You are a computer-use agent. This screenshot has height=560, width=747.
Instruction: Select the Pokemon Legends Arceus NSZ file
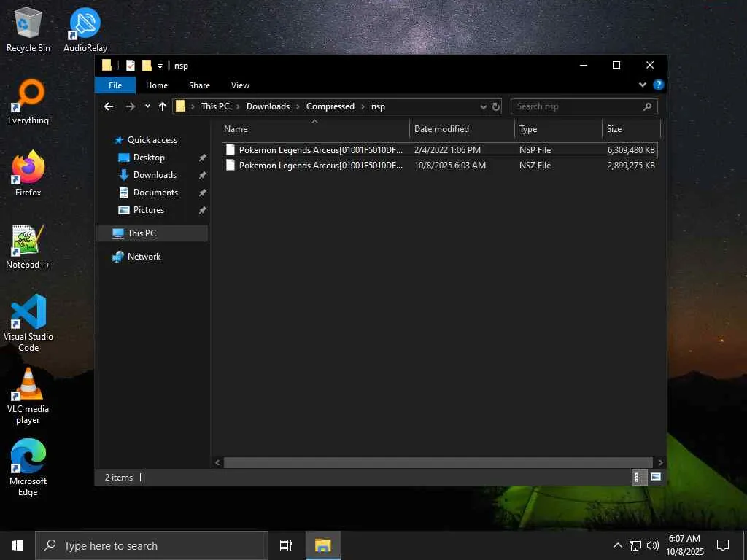[x=440, y=166]
